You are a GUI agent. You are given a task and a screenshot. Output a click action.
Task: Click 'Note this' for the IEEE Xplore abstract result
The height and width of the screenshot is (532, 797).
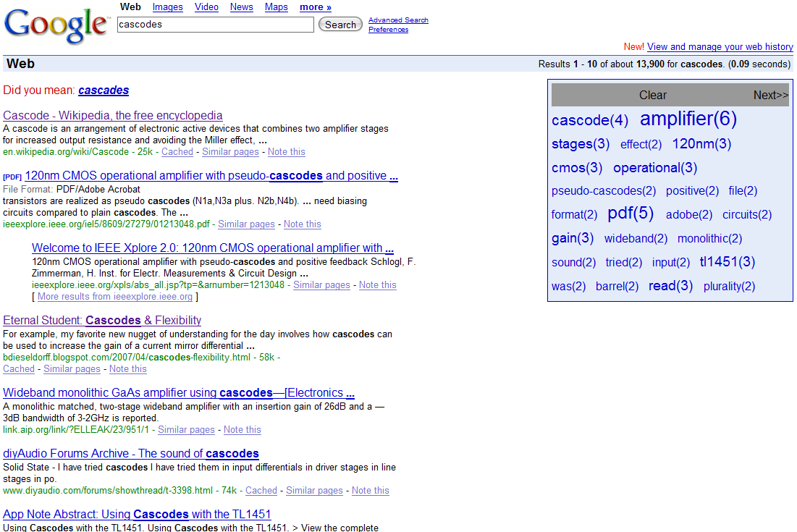tap(378, 285)
